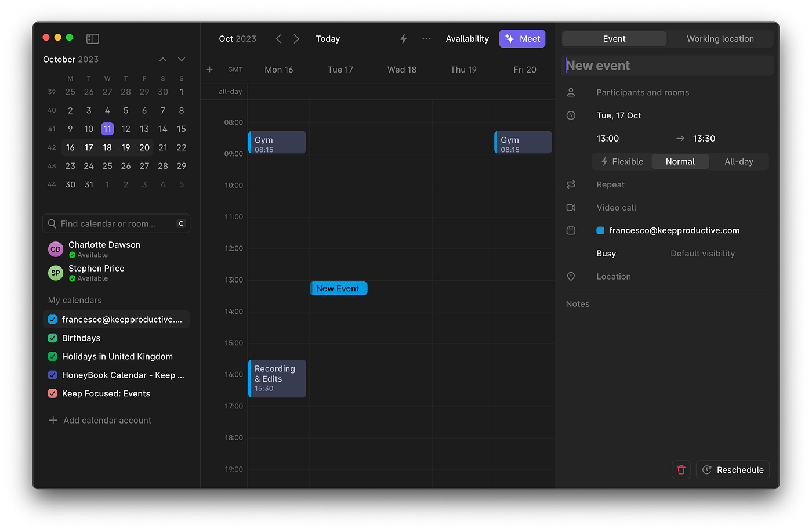Delete event with red trash icon
This screenshot has height=532, width=812.
[x=681, y=470]
